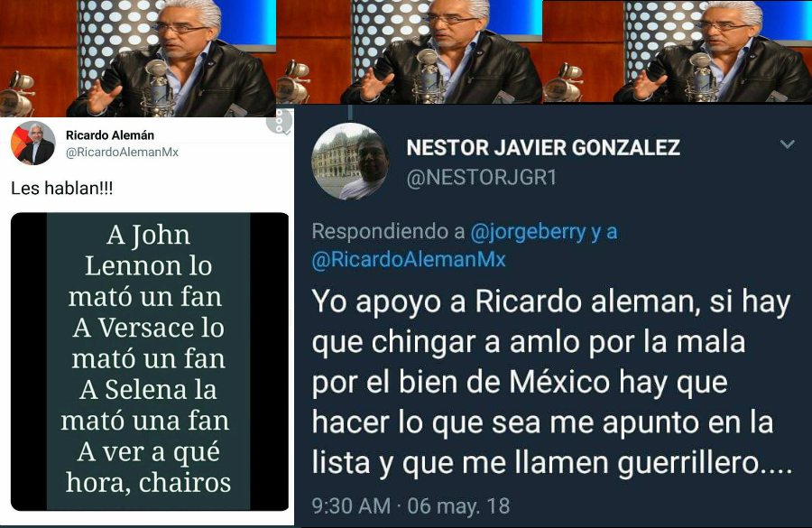Expand the chevron menu on Nestor's tweet
This screenshot has height=528, width=812.
tap(787, 144)
